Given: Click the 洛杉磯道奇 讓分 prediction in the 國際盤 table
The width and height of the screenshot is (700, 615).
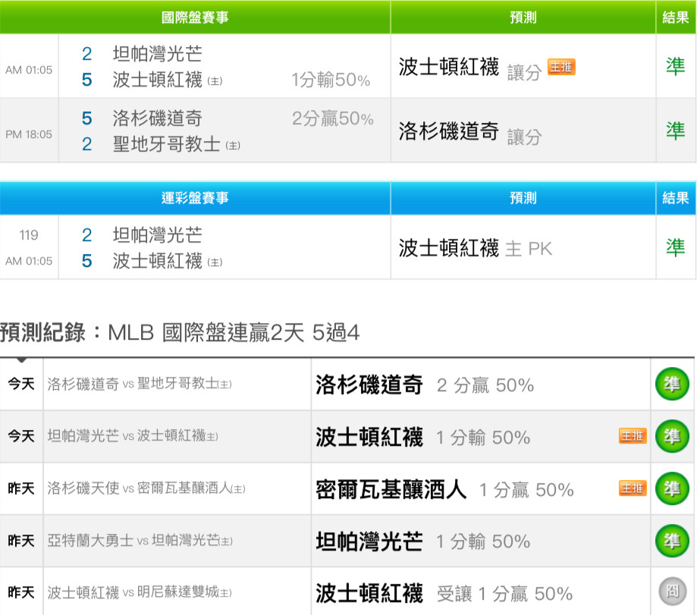Looking at the screenshot, I should click(469, 133).
